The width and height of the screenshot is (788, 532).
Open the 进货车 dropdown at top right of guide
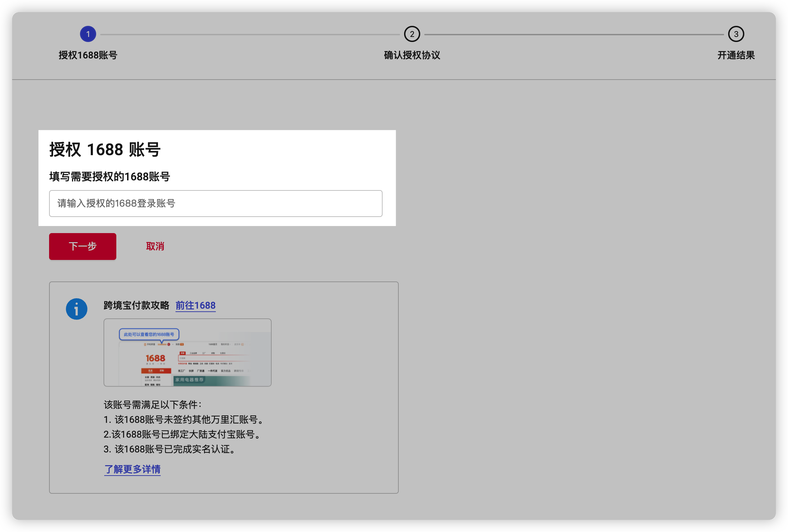point(239,345)
